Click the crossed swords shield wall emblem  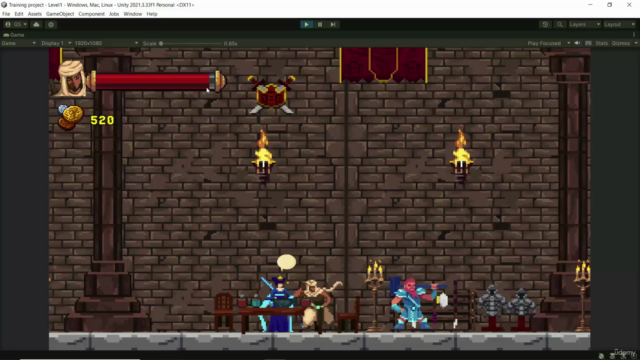(271, 95)
